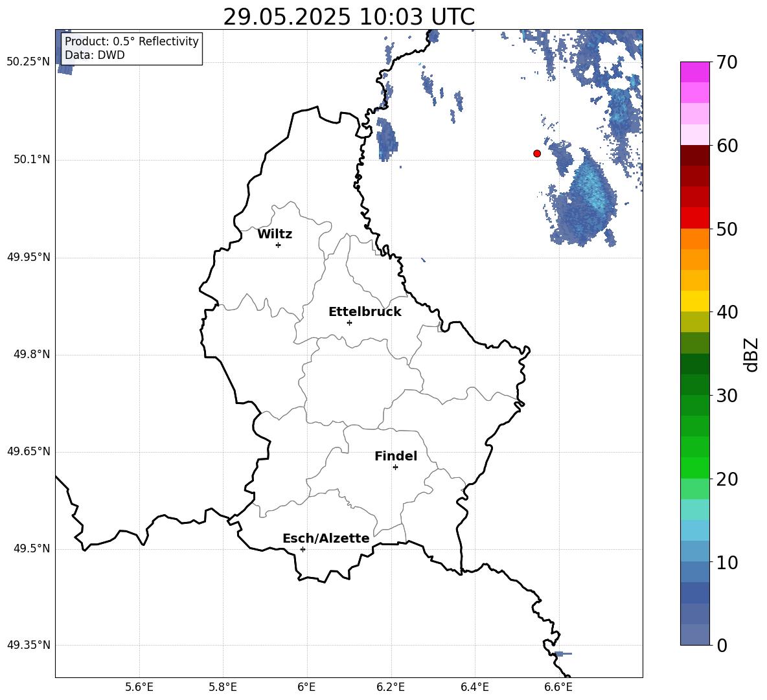Click the 49.8°N latitude tick label
767x700 pixels.
32,354
